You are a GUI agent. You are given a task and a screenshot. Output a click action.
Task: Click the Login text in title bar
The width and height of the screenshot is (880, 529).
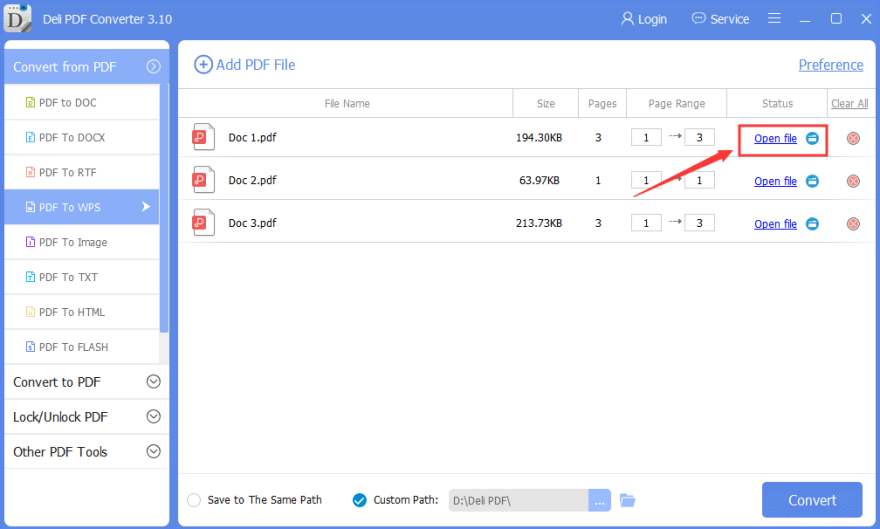tap(652, 19)
